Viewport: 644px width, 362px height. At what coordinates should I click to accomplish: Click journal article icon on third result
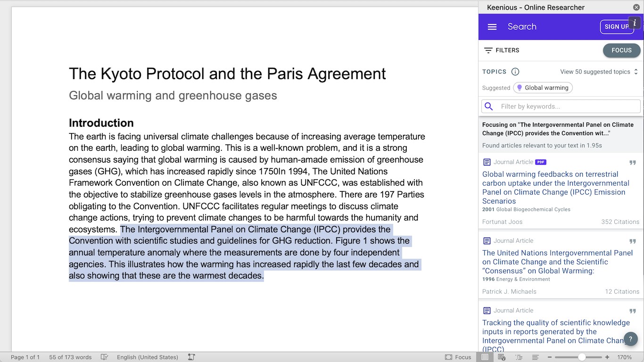[487, 311]
